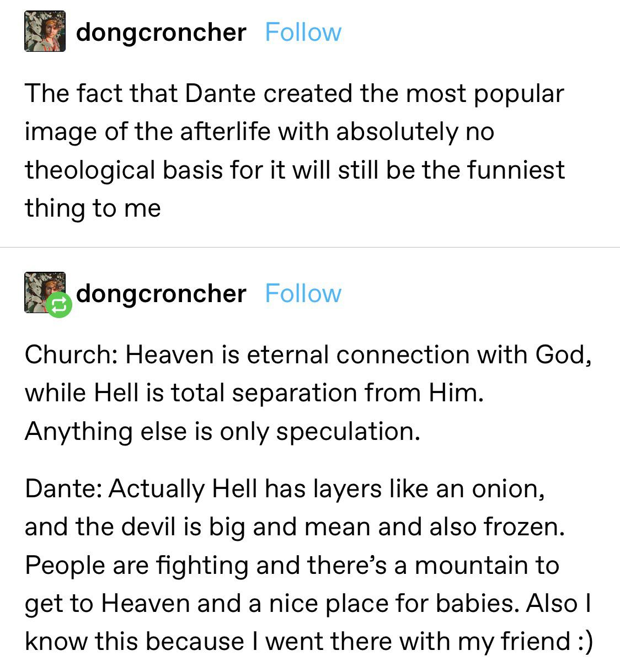The image size is (620, 672).
Task: Click the line starting "People are fighting"
Action: tap(292, 565)
